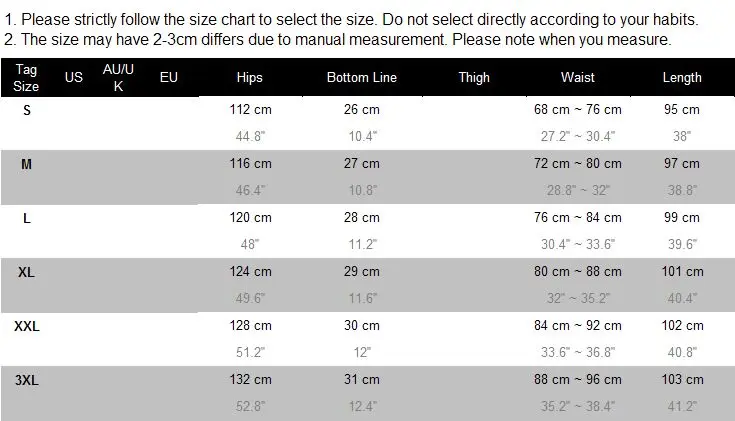
Task: Select the 51.2" hips measurement
Action: point(249,352)
